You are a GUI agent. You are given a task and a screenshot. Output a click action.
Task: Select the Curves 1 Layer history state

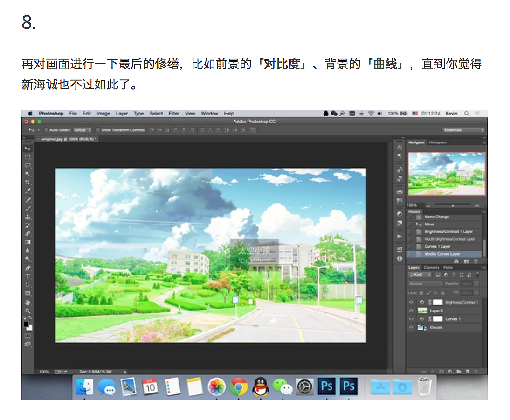click(x=445, y=246)
